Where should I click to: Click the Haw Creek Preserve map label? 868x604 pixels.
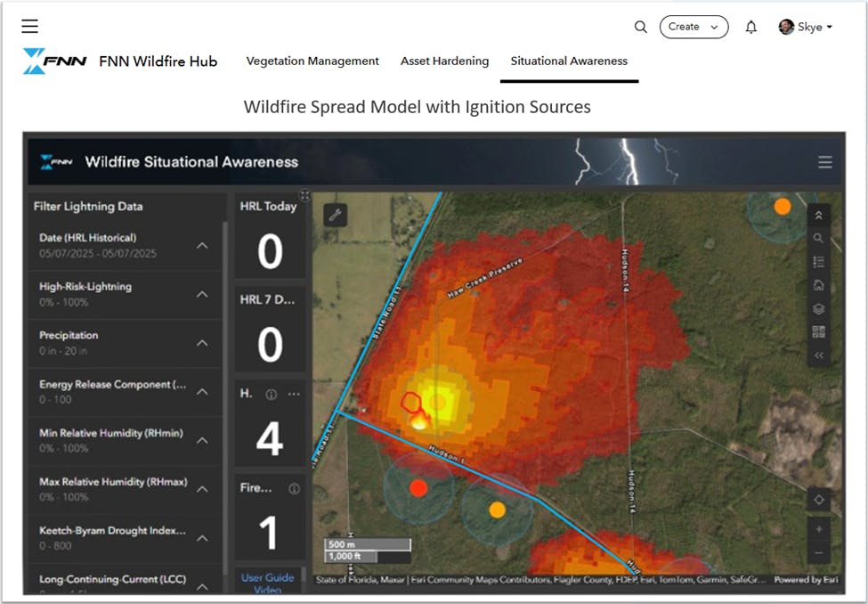click(485, 278)
